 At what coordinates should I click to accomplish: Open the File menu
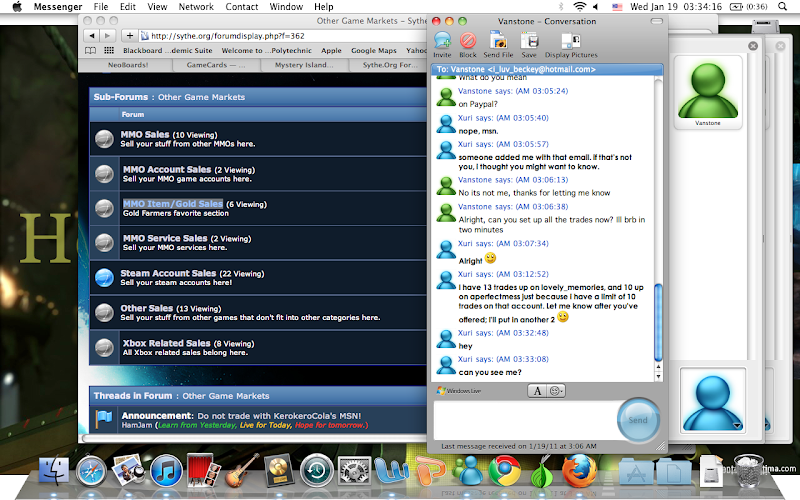[101, 7]
